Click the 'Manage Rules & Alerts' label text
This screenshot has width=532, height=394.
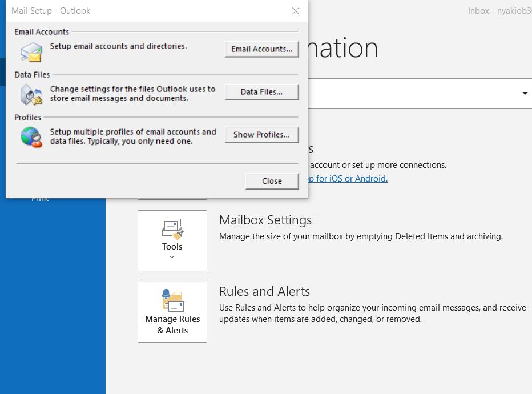click(x=172, y=324)
